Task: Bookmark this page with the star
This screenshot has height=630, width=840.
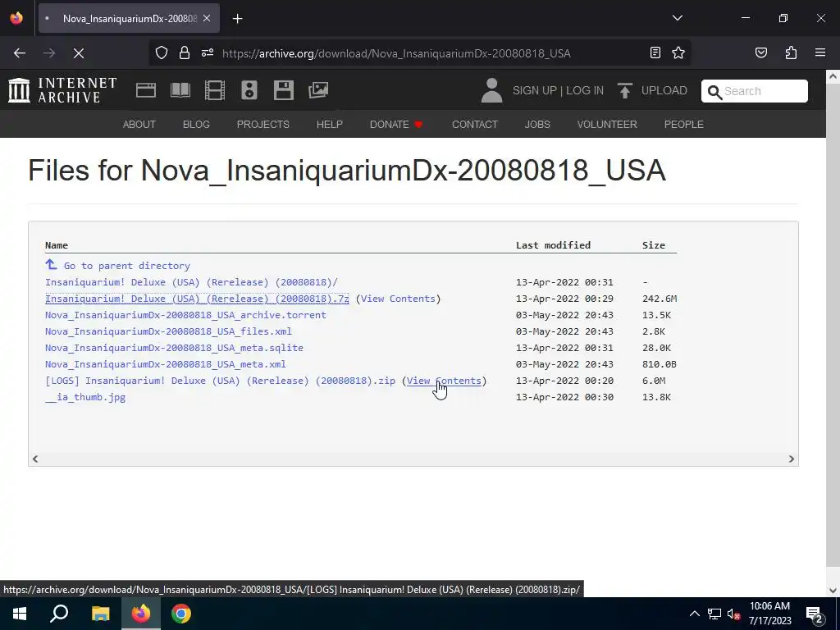Action: click(x=678, y=52)
